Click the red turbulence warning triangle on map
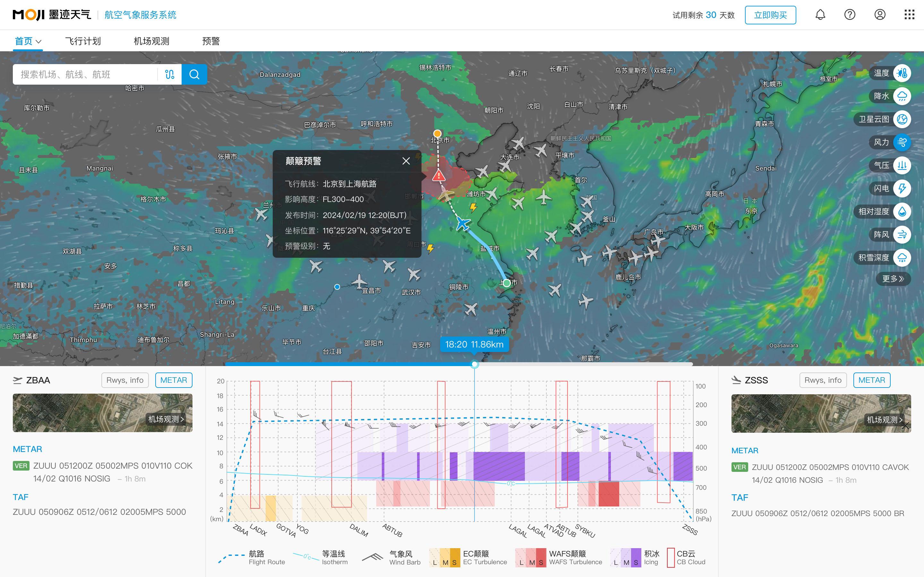 point(439,176)
